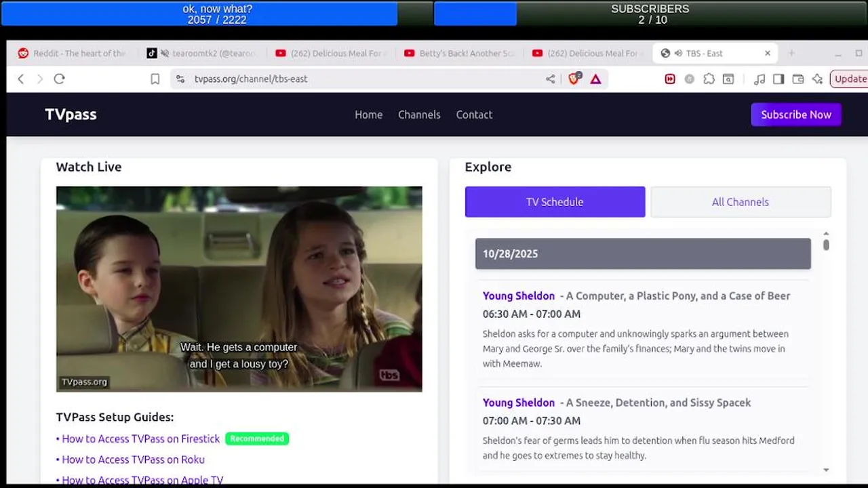Click the "ok, now what?" progress bar overlay

pos(217,14)
